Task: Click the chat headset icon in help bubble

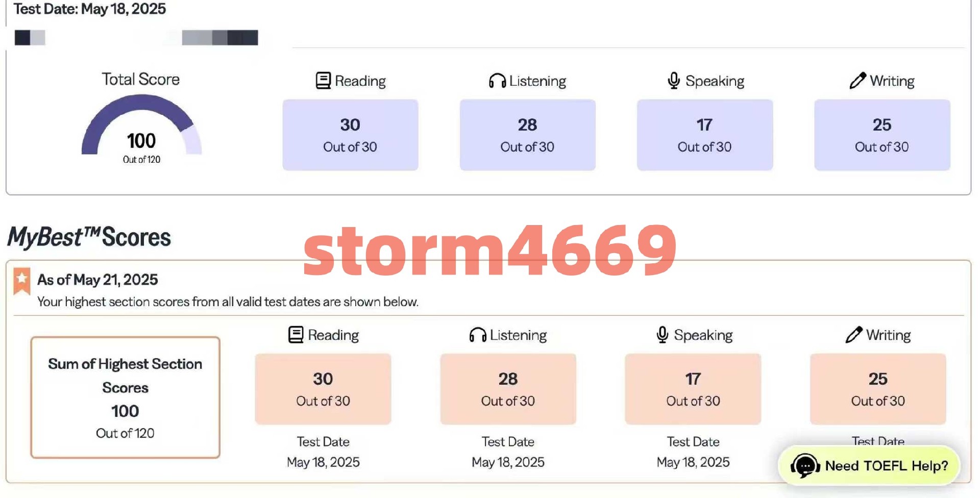Action: pyautogui.click(x=805, y=465)
